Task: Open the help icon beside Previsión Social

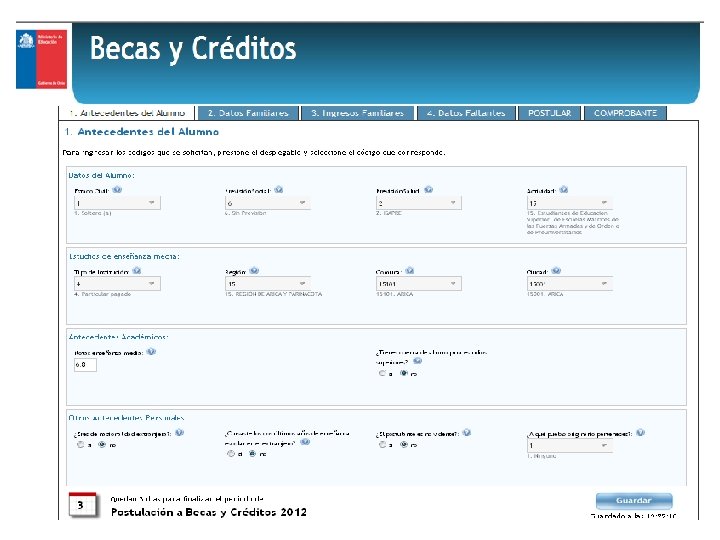Action: coord(279,190)
